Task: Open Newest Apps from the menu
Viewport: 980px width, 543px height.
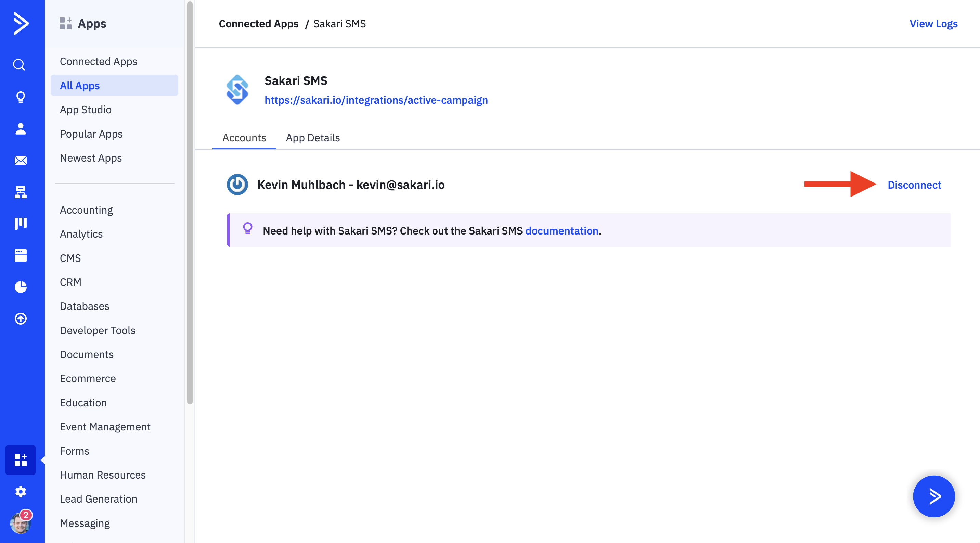Action: (x=91, y=158)
